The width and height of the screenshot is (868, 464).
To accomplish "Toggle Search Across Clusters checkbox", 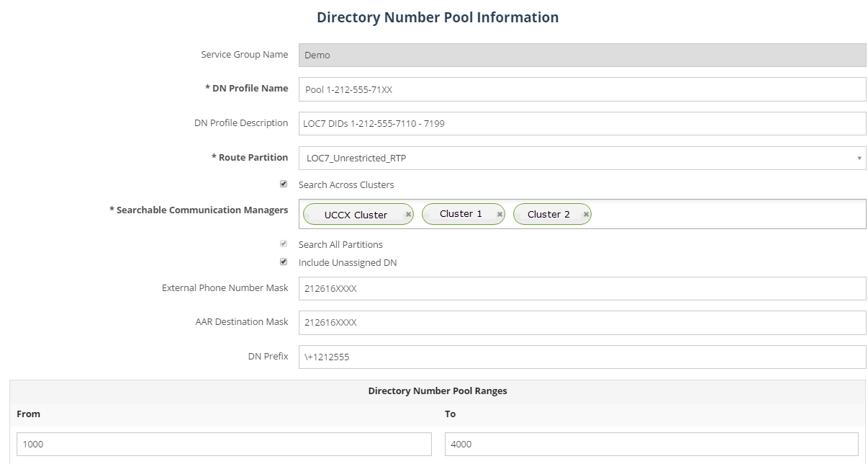I will pos(284,184).
